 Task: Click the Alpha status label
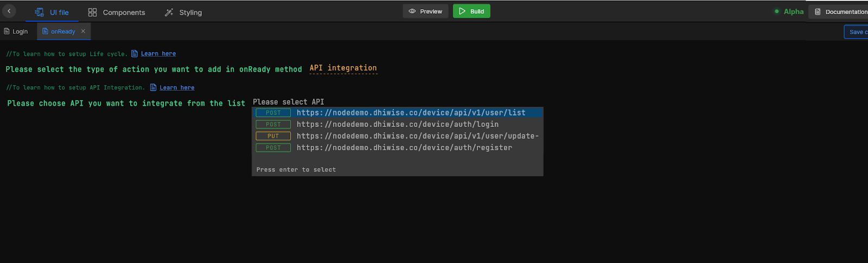tap(793, 11)
